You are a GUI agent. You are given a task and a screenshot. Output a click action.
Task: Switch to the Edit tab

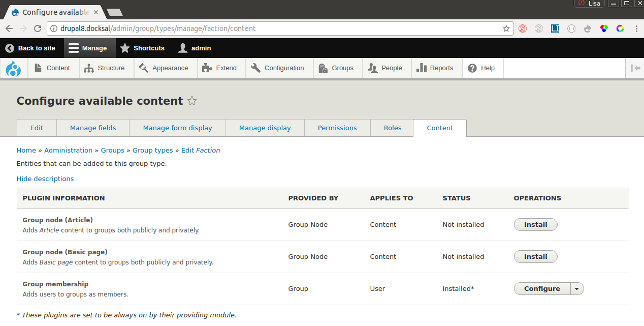click(x=37, y=128)
